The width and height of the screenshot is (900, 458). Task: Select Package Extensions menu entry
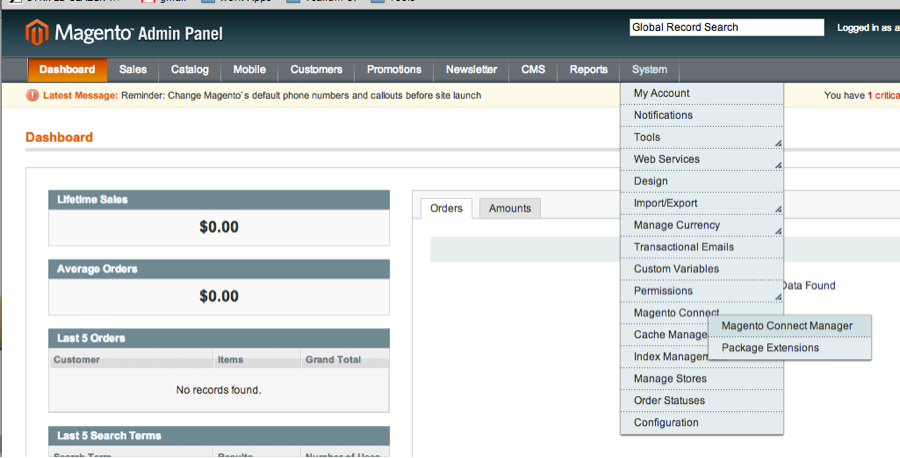(770, 348)
